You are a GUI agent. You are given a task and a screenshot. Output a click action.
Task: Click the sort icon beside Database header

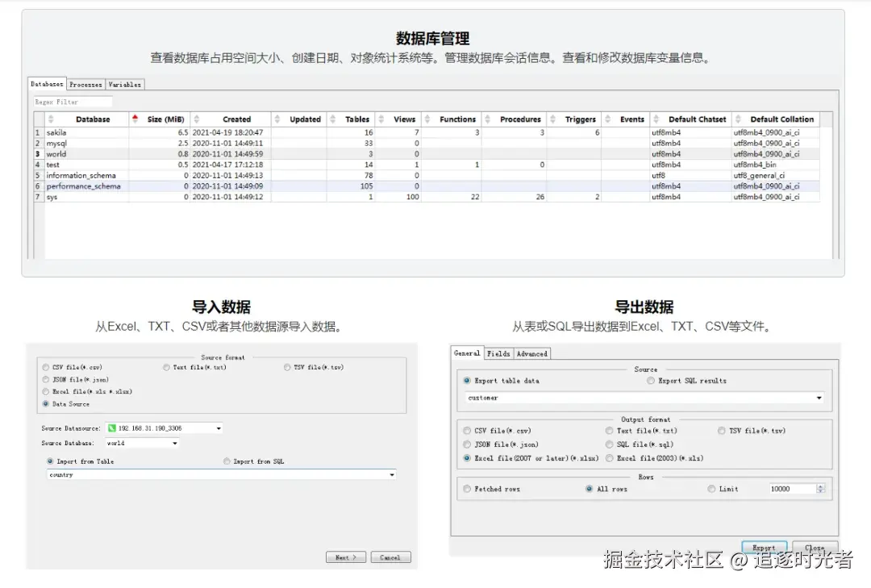click(x=51, y=119)
